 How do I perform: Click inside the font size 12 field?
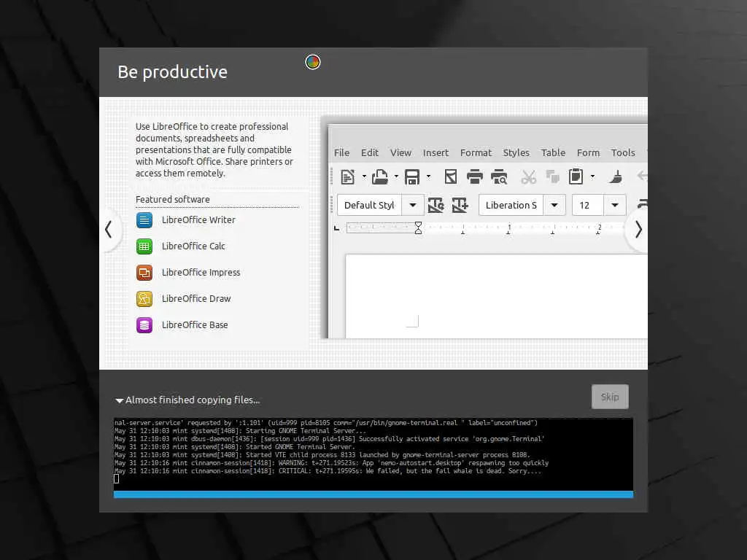pos(587,205)
